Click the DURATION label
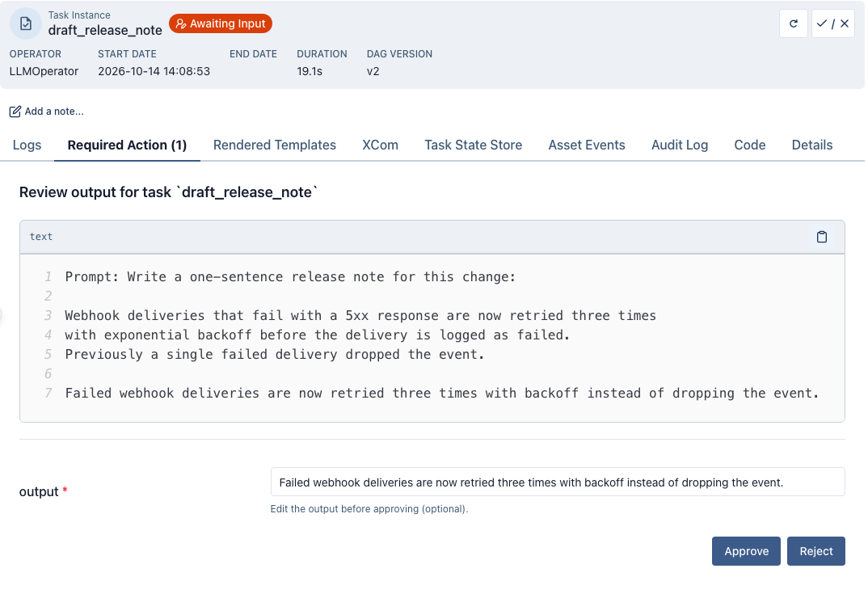Image resolution: width=868 pixels, height=598 pixels. coord(322,54)
